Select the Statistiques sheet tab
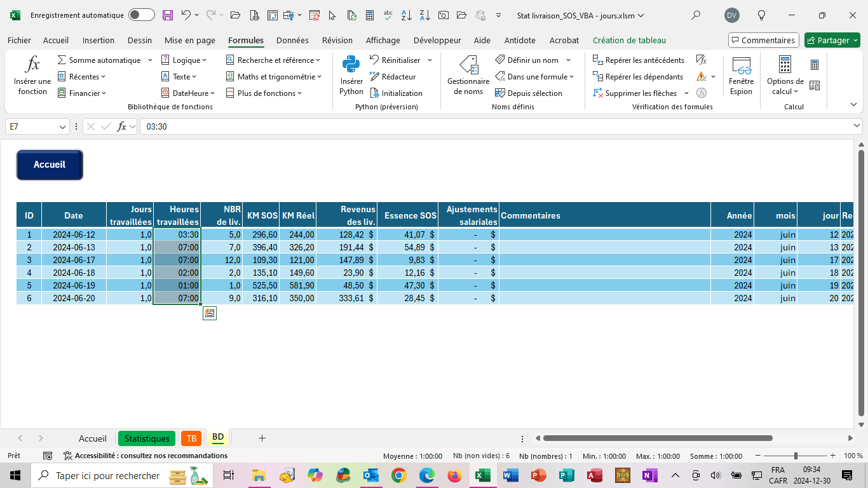868x488 pixels. [x=147, y=438]
